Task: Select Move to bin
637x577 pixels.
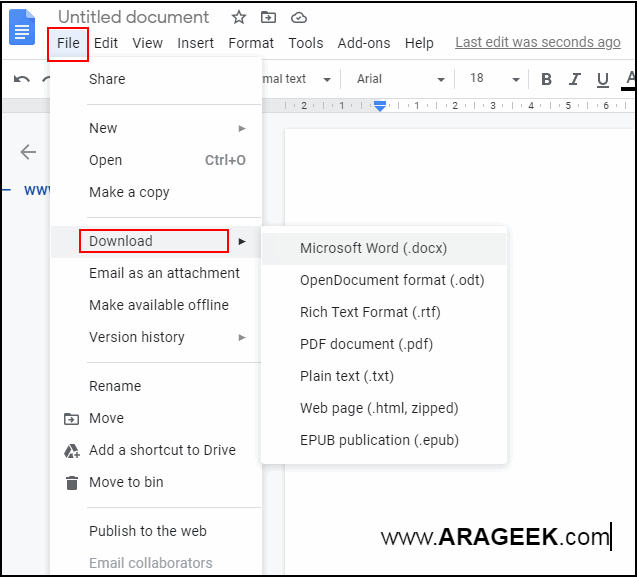Action: click(156, 482)
